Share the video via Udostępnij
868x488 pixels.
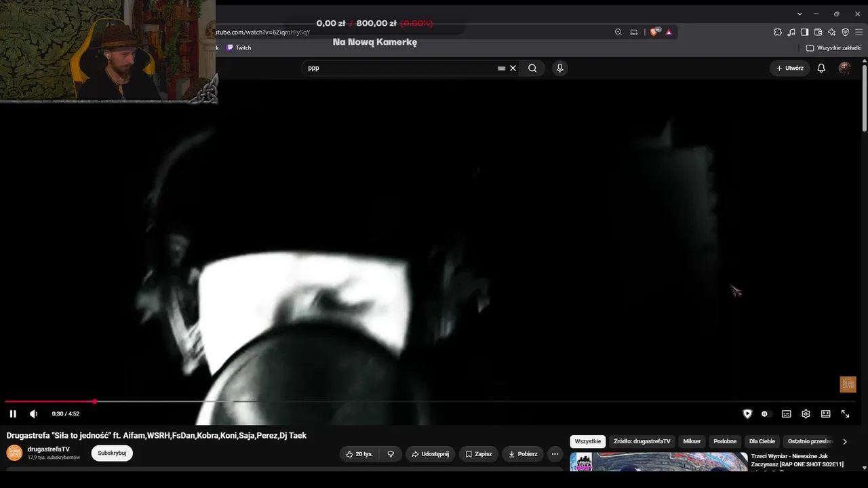pos(430,453)
